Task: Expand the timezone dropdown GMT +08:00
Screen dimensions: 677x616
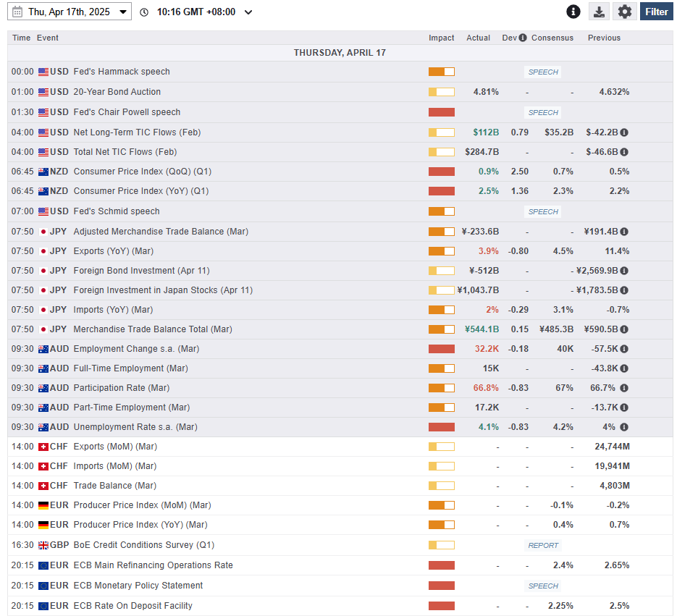Action: tap(248, 12)
